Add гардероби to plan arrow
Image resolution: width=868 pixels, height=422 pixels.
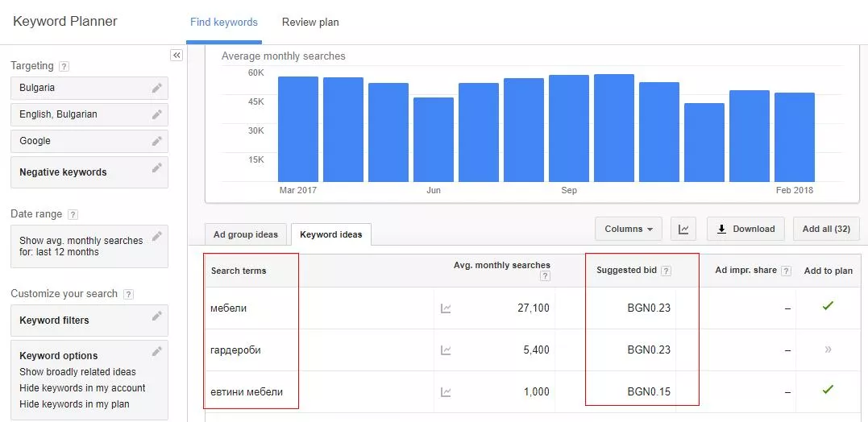point(829,350)
